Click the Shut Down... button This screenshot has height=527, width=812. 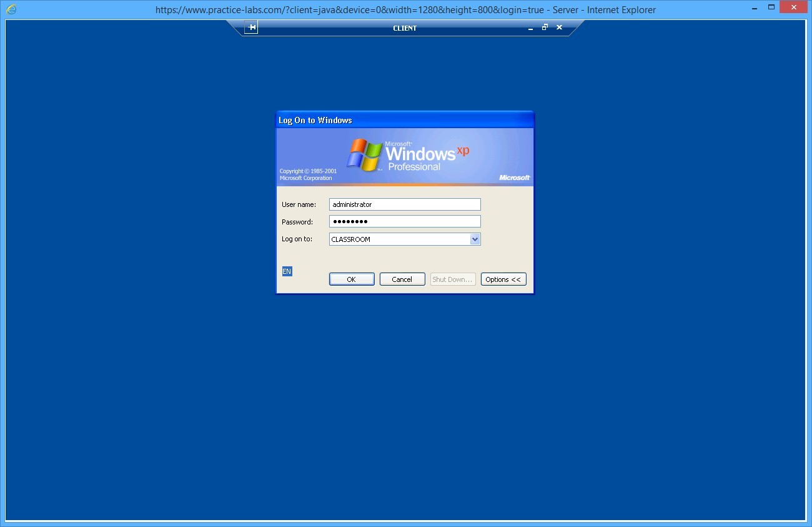click(x=453, y=279)
